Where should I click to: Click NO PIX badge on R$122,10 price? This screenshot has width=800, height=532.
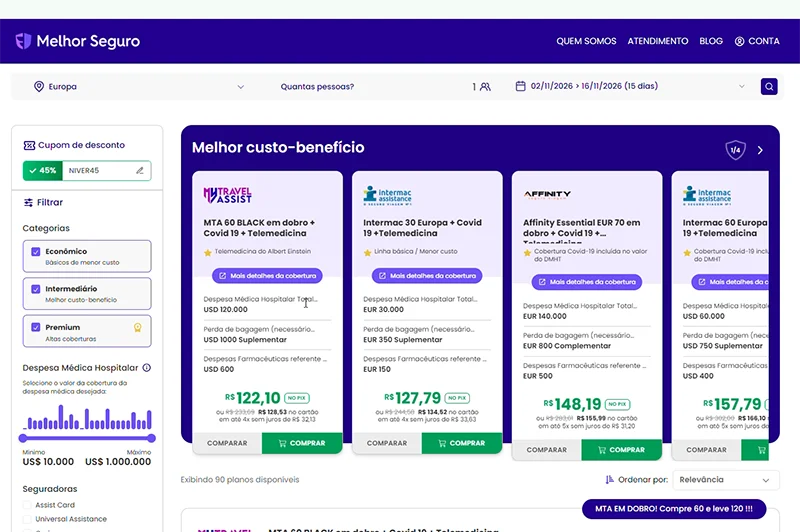coord(296,398)
